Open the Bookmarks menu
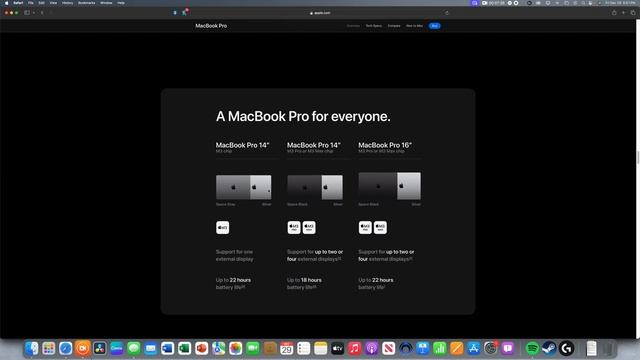This screenshot has width=640, height=360. 87,3
